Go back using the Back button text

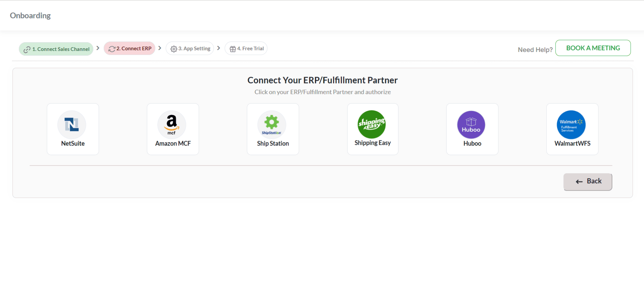(x=594, y=181)
